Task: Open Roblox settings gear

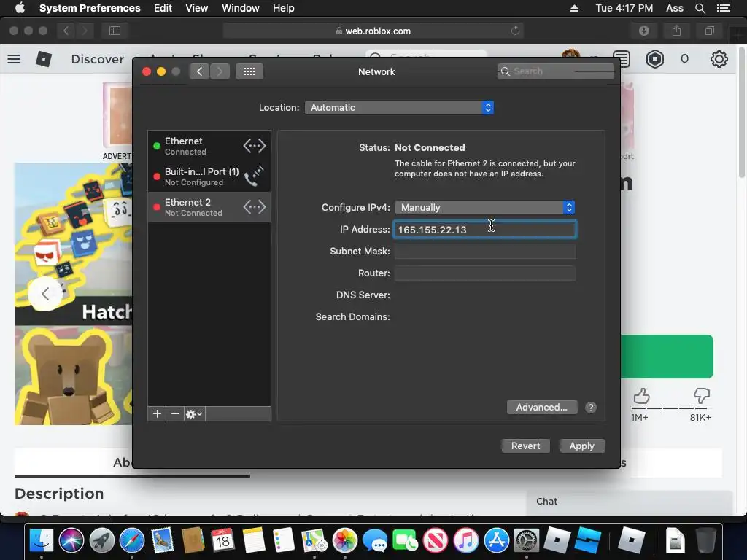Action: [x=719, y=59]
